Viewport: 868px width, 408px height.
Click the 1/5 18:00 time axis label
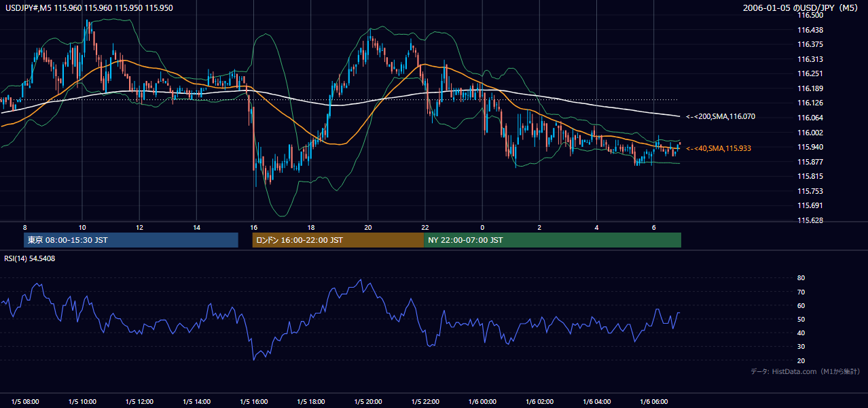(310, 401)
